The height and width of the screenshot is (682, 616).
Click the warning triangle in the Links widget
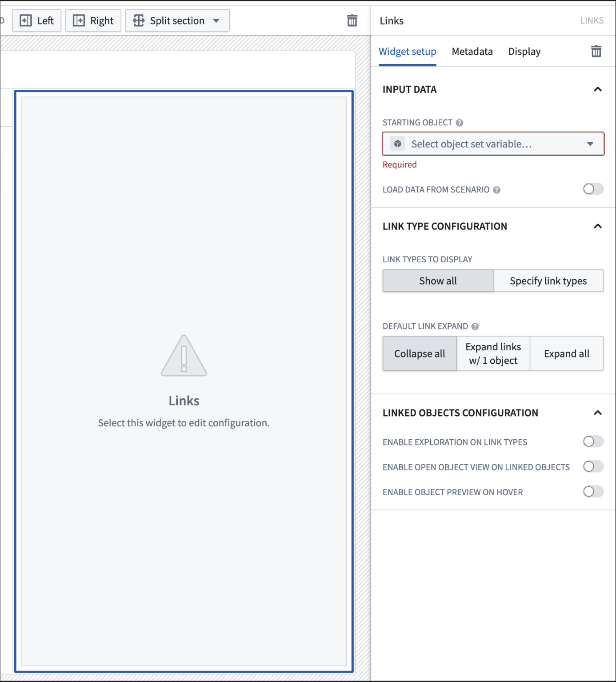tap(184, 356)
